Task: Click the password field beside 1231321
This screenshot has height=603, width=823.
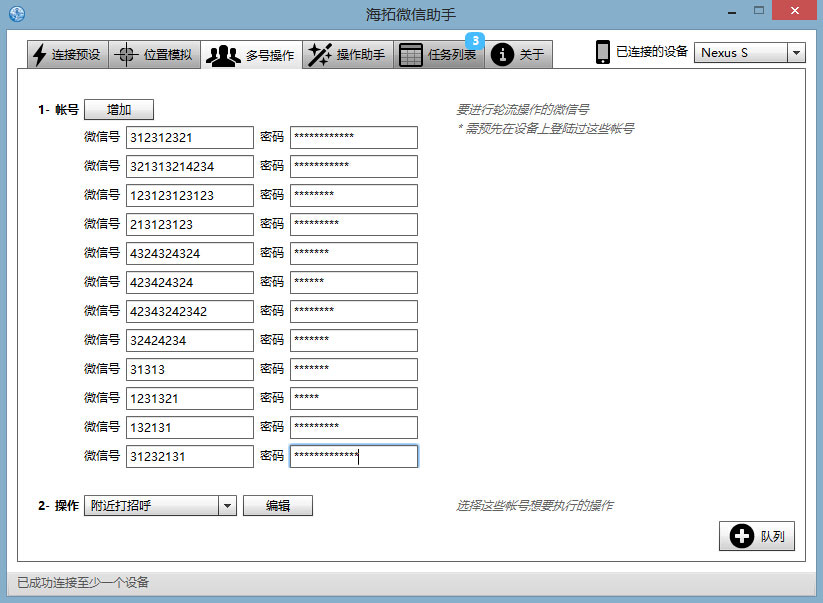Action: (353, 399)
